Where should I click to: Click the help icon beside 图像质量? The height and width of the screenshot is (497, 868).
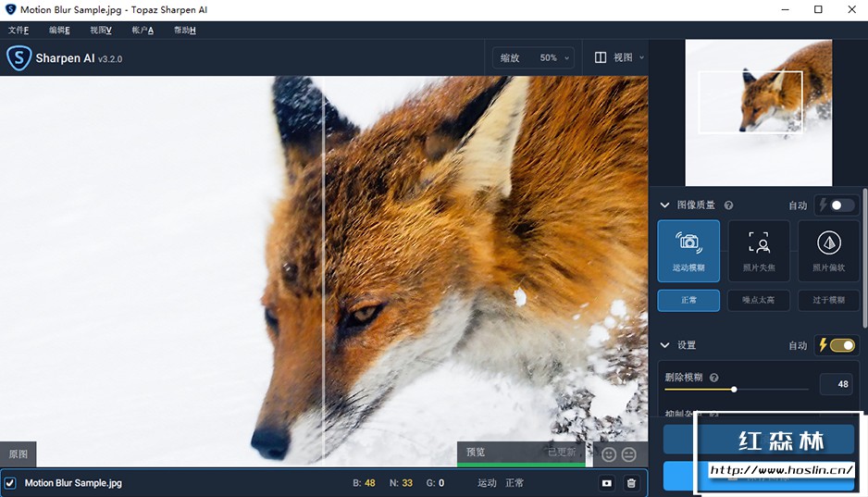pos(728,205)
